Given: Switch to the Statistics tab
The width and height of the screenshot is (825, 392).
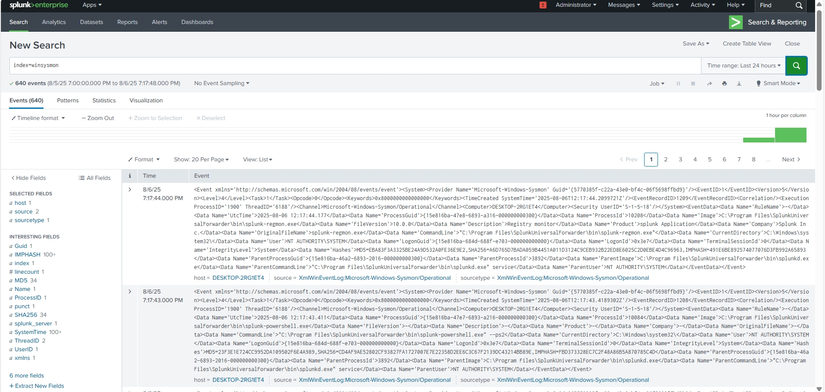Looking at the screenshot, I should [104, 100].
